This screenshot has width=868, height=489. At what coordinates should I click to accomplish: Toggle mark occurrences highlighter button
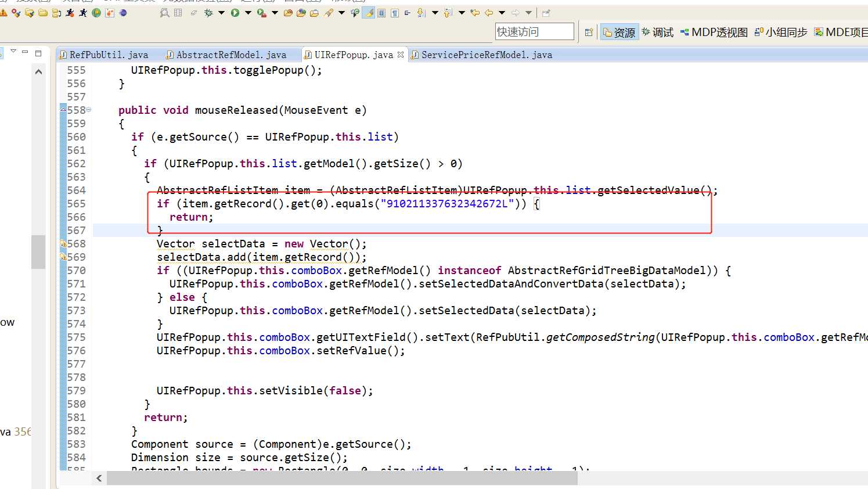(x=368, y=13)
